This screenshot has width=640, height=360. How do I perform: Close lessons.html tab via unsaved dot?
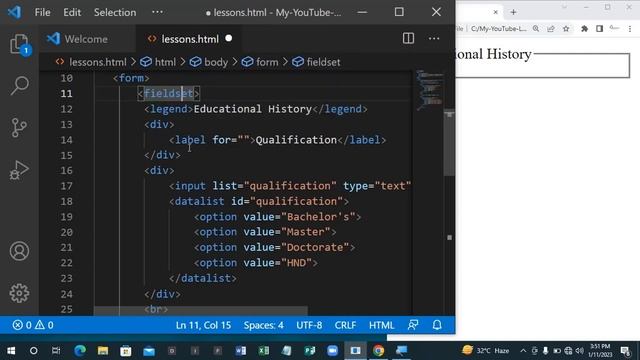click(x=229, y=38)
